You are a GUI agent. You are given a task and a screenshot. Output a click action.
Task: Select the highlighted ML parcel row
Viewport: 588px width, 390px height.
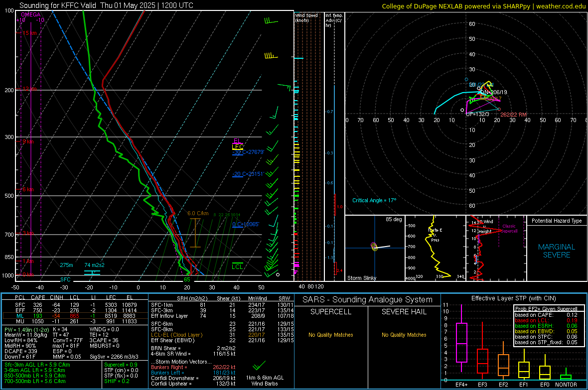click(x=75, y=316)
